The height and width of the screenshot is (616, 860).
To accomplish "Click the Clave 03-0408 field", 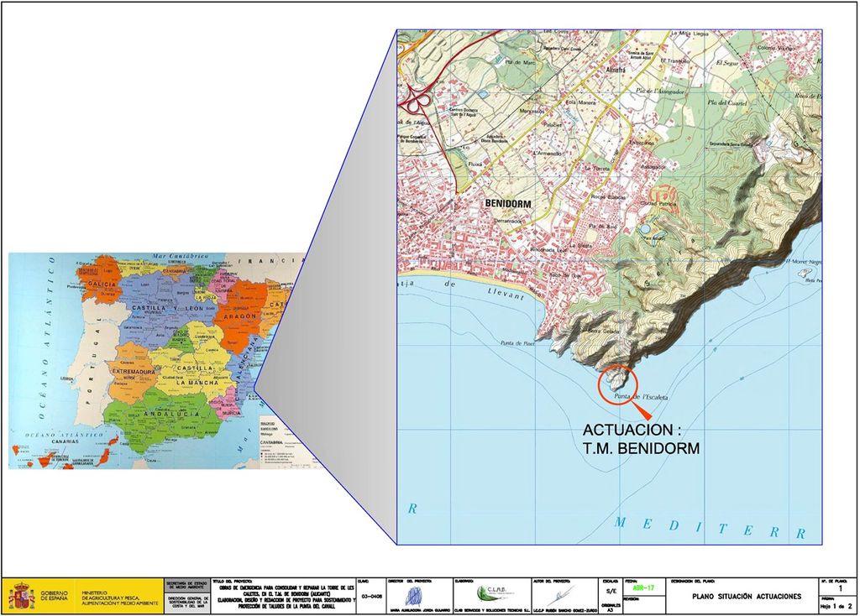I will tap(372, 596).
